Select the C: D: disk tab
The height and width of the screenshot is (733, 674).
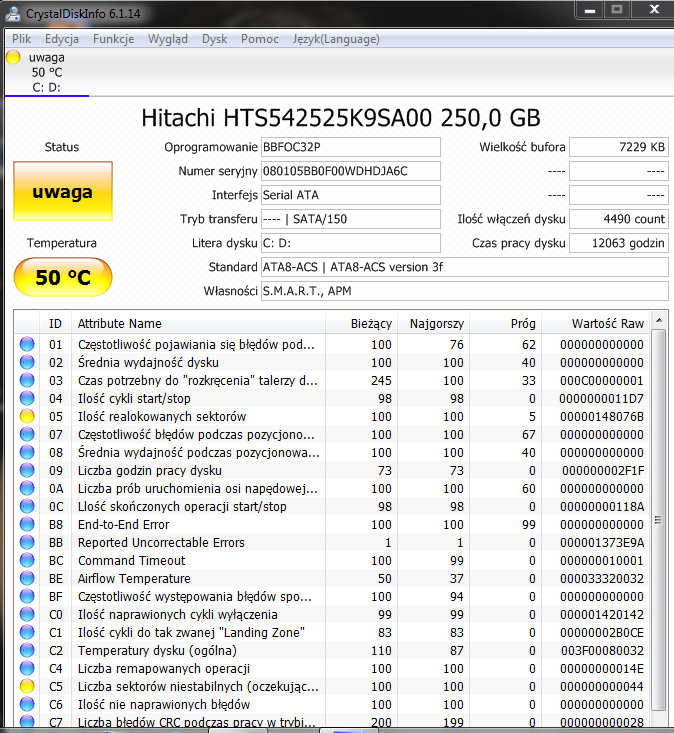point(47,72)
